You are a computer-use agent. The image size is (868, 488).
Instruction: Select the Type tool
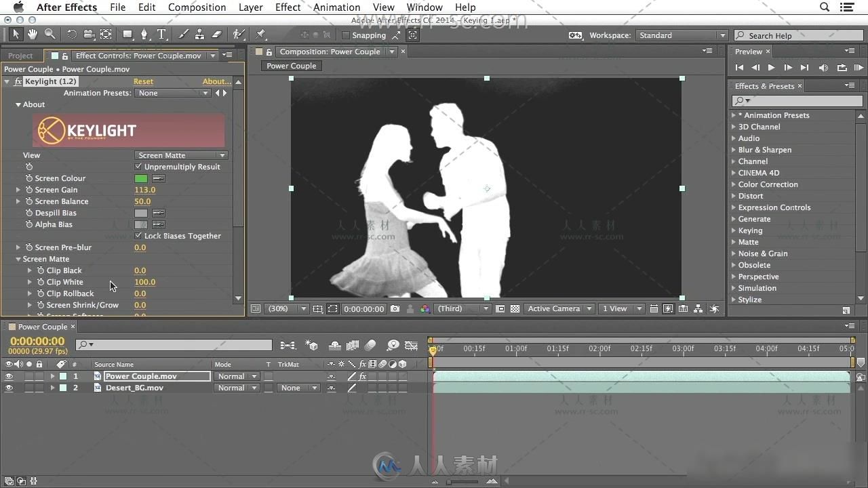click(x=161, y=34)
